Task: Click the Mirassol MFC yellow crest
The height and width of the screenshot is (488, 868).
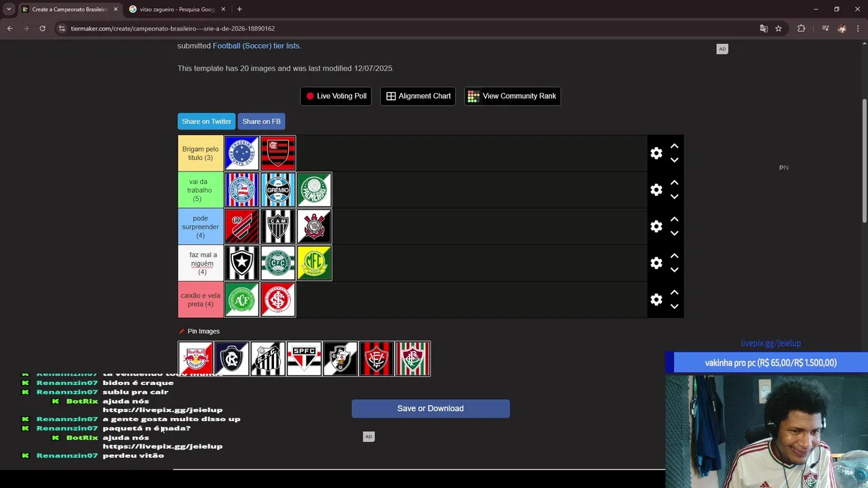Action: tap(314, 263)
